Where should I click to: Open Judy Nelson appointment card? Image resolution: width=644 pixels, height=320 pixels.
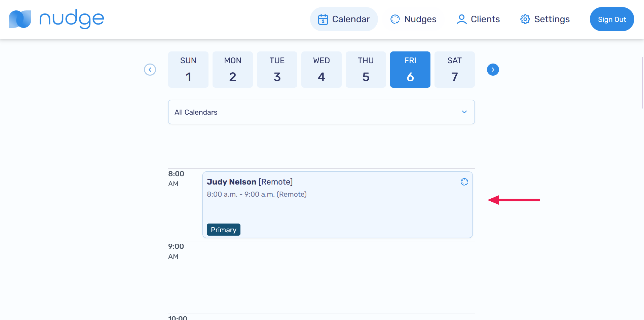click(337, 205)
